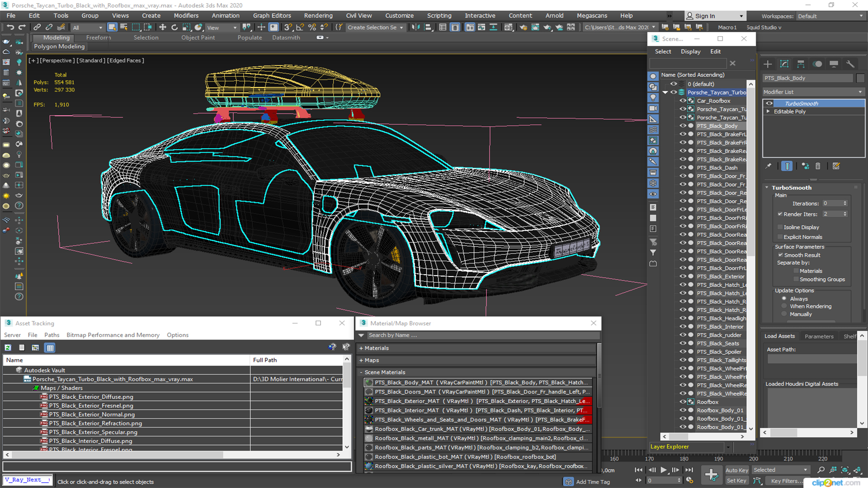
Task: Enable Isoline Display checkbox
Action: tap(780, 227)
